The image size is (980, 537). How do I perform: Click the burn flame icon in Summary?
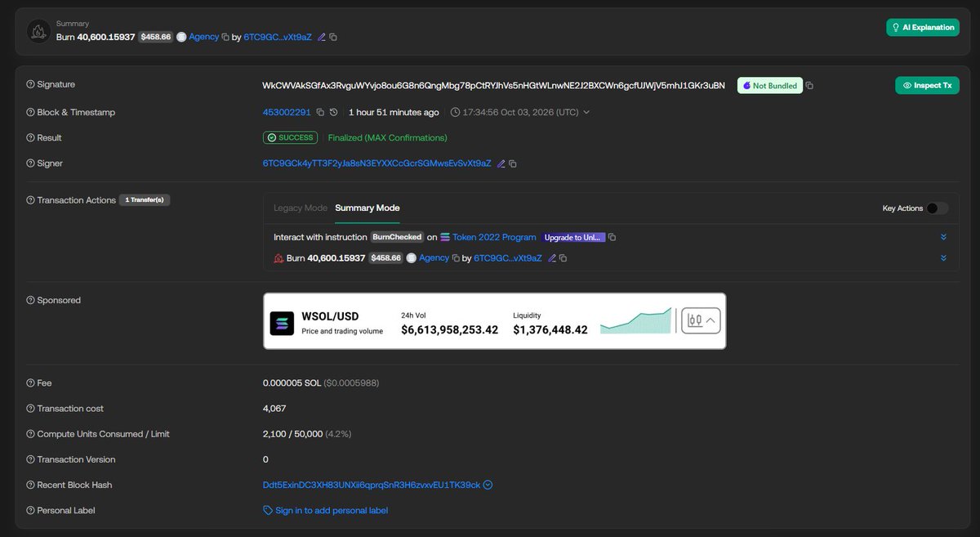pyautogui.click(x=38, y=31)
